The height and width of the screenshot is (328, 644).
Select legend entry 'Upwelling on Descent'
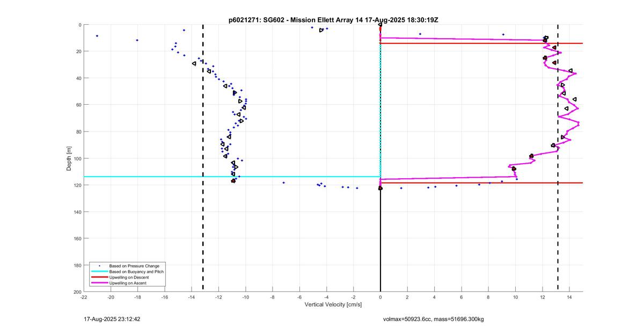[x=129, y=277]
